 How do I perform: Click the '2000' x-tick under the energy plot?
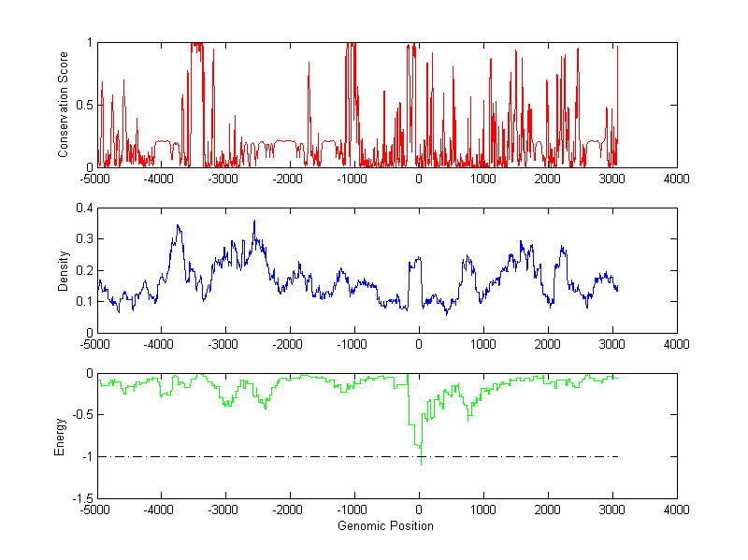[548, 510]
